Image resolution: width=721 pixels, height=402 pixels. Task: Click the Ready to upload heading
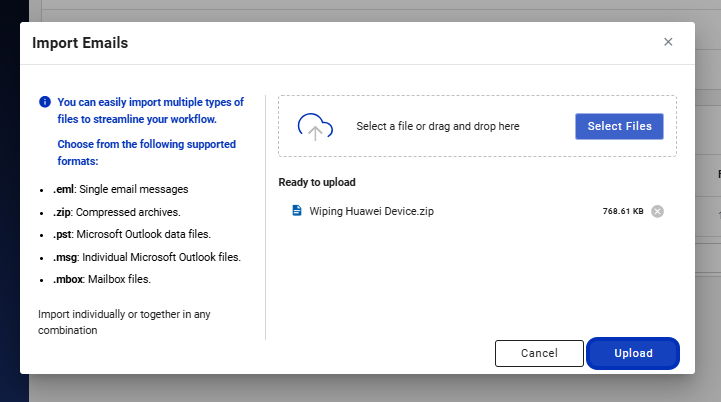point(317,182)
